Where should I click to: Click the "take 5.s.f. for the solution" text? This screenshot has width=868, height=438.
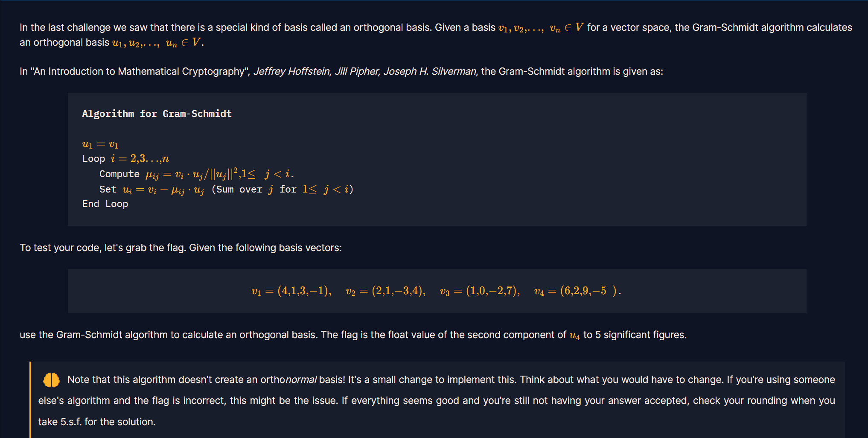click(97, 422)
